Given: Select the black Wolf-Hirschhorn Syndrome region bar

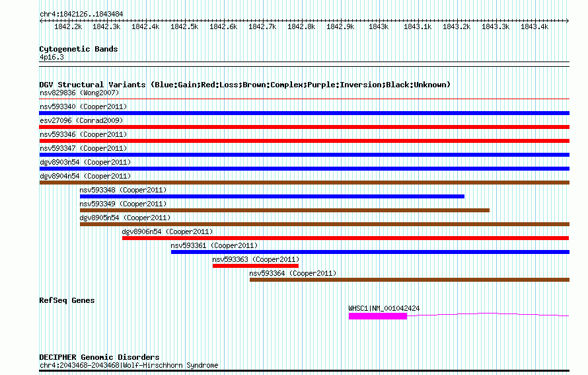Looking at the screenshot, I should (x=304, y=370).
